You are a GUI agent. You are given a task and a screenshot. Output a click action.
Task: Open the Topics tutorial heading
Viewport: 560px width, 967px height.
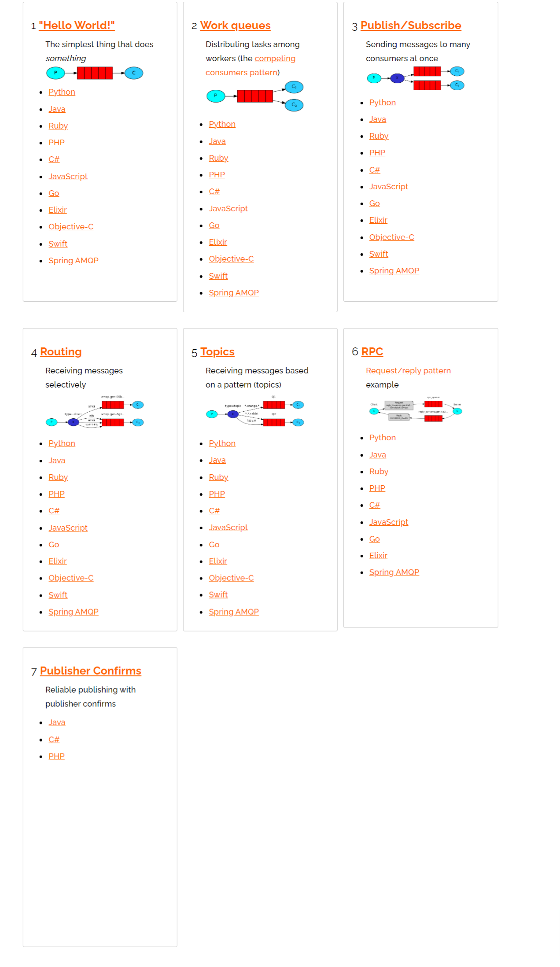pyautogui.click(x=217, y=352)
